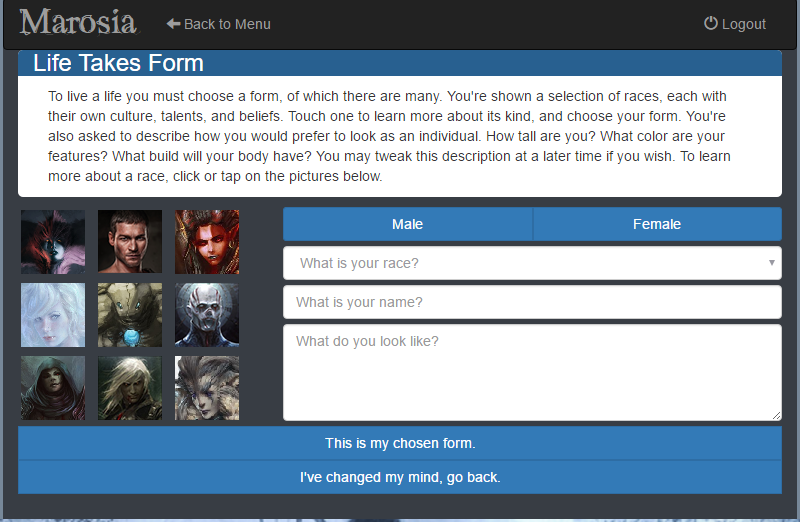The height and width of the screenshot is (522, 800).
Task: Select the red-hooded figure portrait
Action: point(53,388)
